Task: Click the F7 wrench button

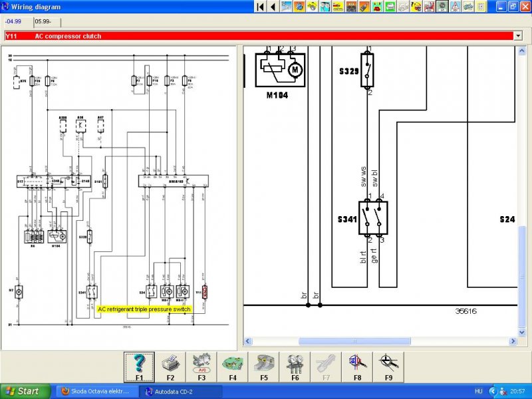Action: pos(327,368)
